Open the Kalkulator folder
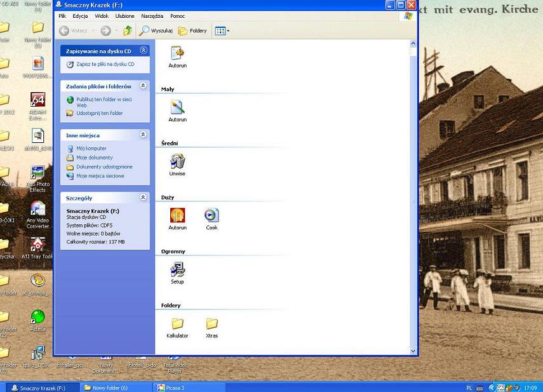543x392 pixels. pos(177,325)
